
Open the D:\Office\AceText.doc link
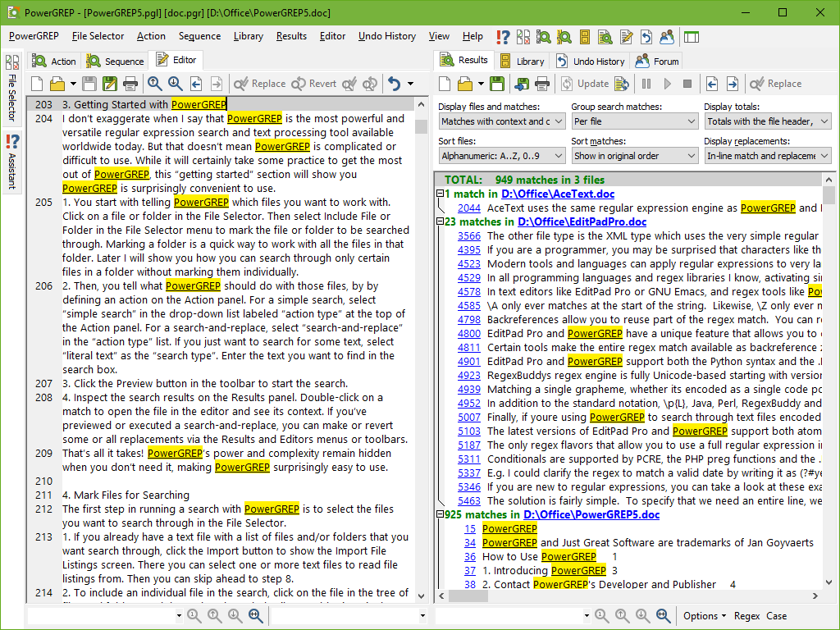pyautogui.click(x=558, y=194)
